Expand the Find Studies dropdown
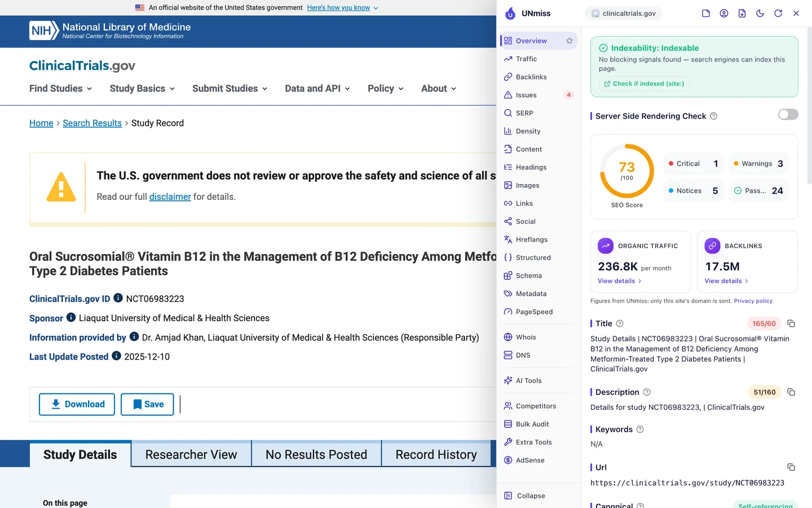The height and width of the screenshot is (508, 812). click(x=61, y=89)
